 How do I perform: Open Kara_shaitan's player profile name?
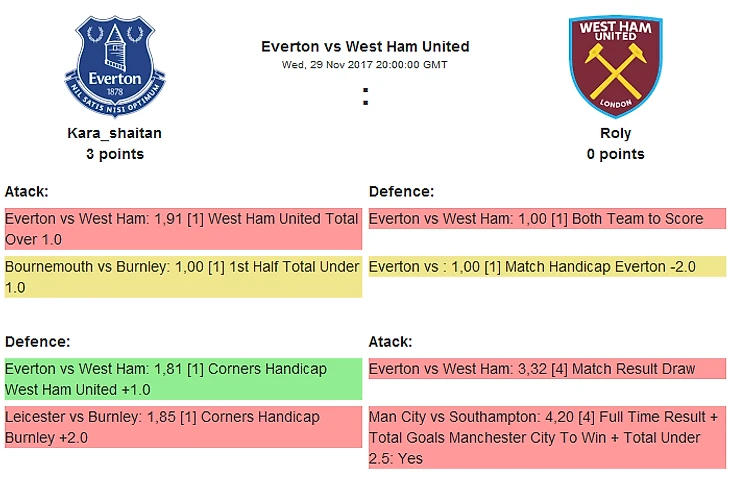[x=114, y=133]
